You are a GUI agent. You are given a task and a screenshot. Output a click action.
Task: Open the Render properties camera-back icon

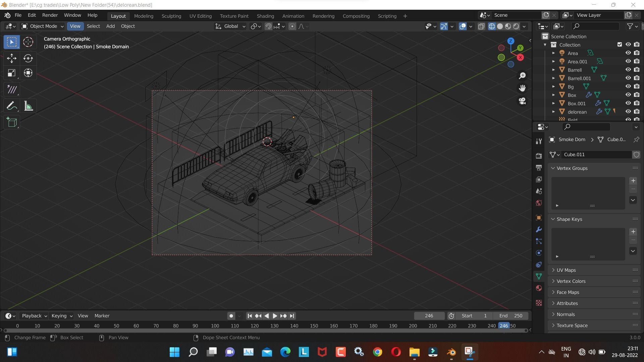tap(539, 156)
